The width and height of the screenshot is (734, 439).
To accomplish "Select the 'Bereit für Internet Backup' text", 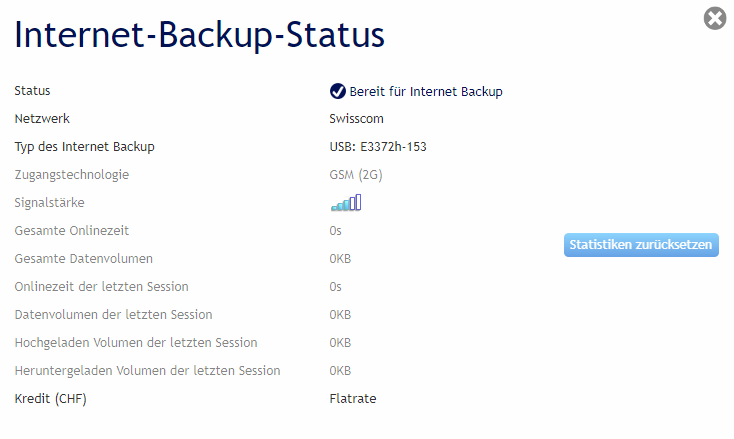I will pos(426,91).
